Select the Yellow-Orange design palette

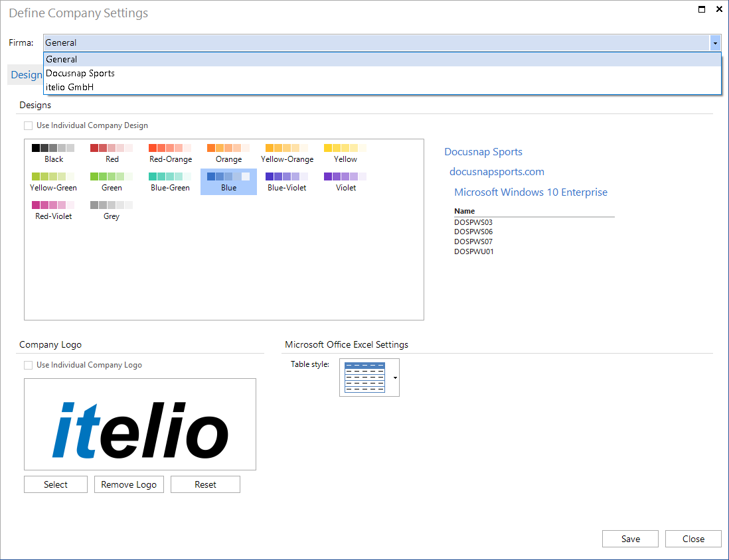287,153
